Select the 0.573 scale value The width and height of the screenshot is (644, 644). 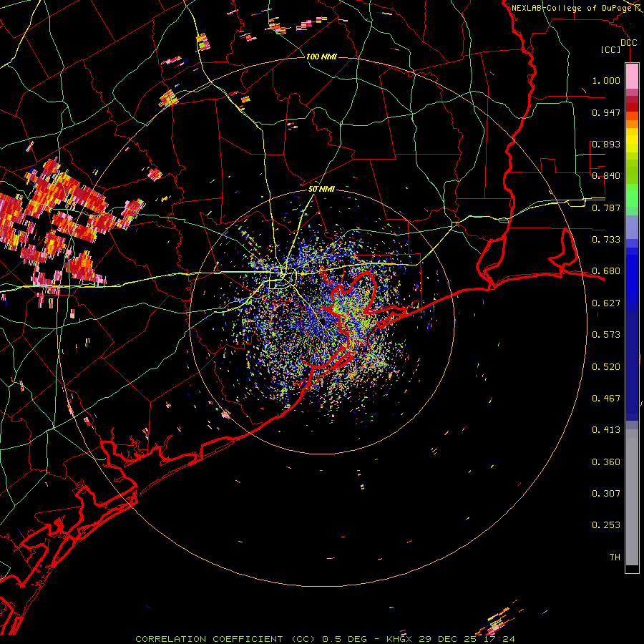(x=606, y=334)
